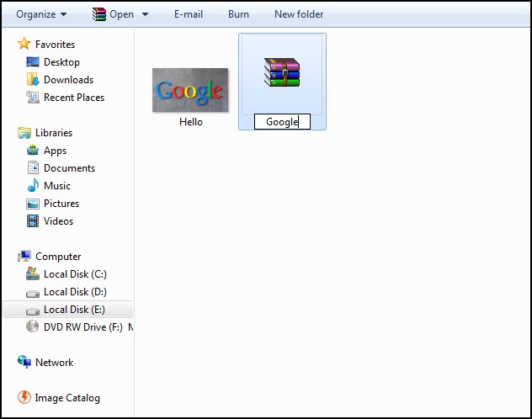The width and height of the screenshot is (532, 419).
Task: Click the Desktop monitor icon
Action: 33,61
